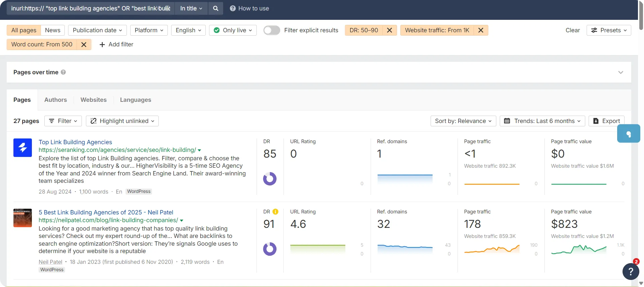644x287 pixels.
Task: Click WordPress tag on seranking result
Action: pos(139,192)
